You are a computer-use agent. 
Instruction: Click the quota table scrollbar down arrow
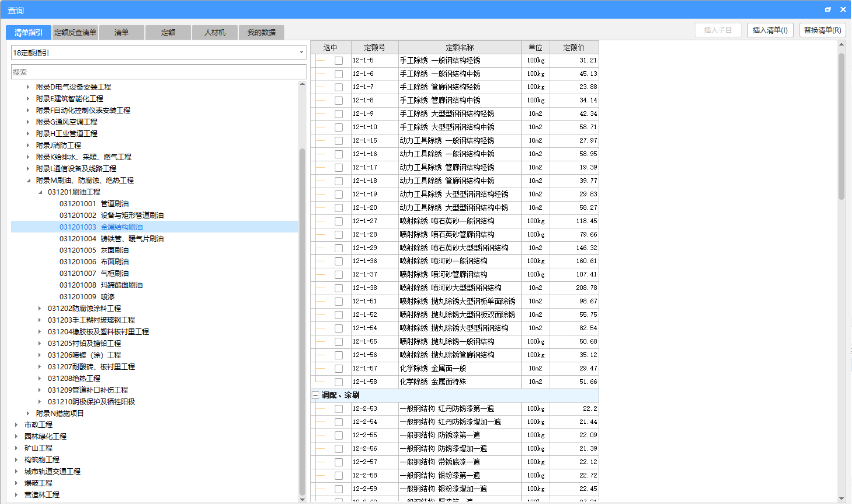[x=841, y=499]
